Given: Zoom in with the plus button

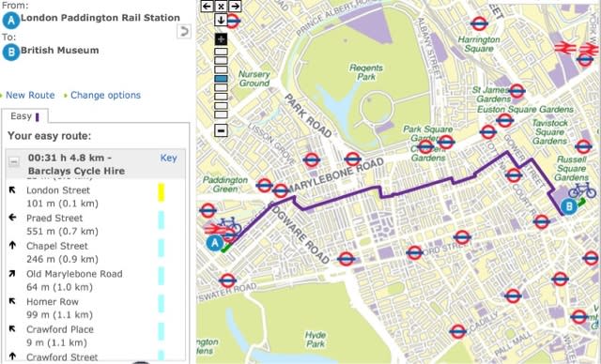Looking at the screenshot, I should (x=221, y=39).
